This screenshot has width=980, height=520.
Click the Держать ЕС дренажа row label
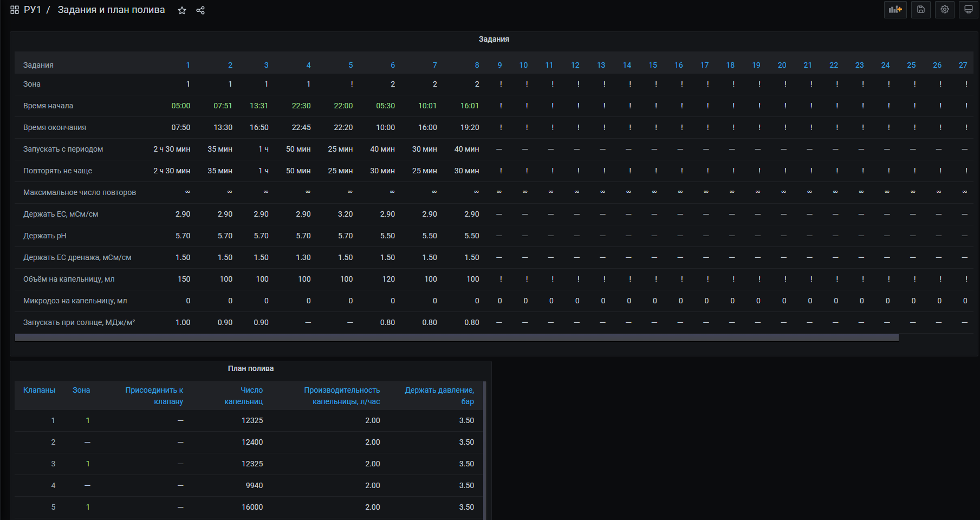pyautogui.click(x=77, y=257)
